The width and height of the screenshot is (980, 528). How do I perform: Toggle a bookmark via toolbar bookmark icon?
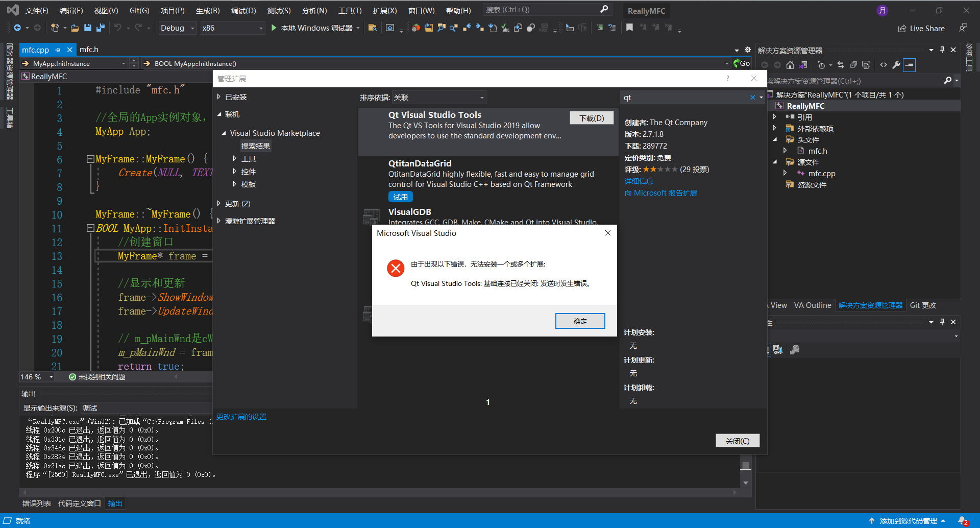[x=630, y=28]
